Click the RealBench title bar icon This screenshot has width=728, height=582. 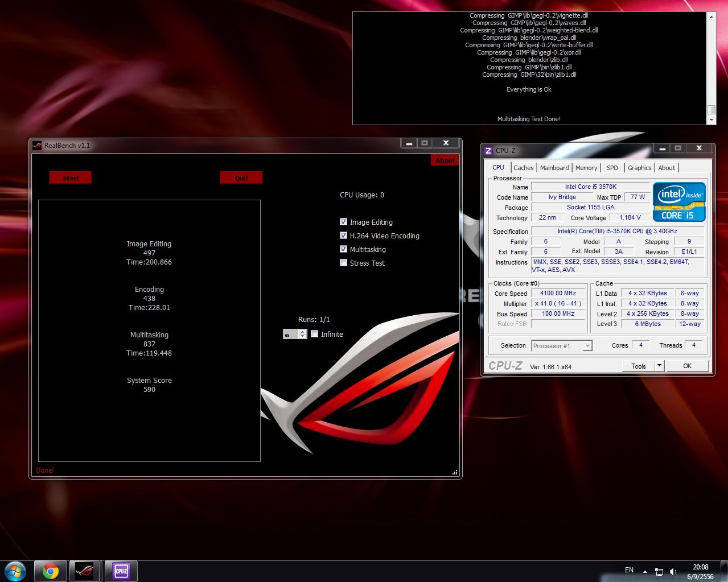click(37, 145)
